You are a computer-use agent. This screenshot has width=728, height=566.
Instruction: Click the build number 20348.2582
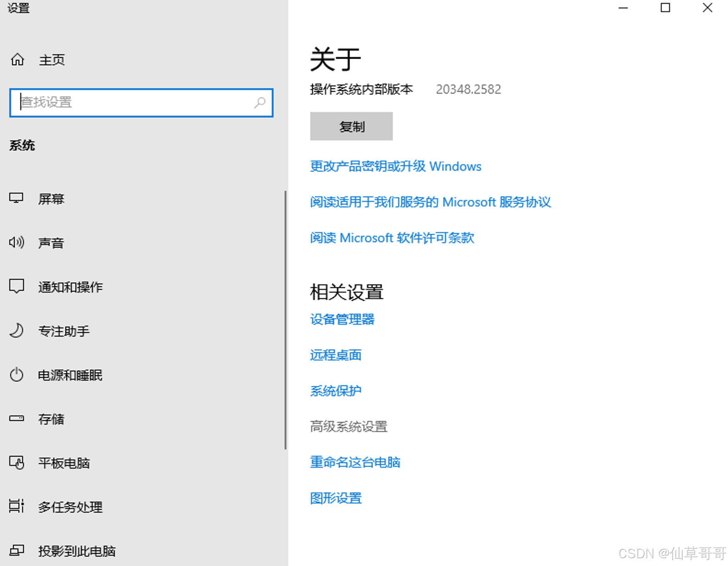tap(468, 89)
